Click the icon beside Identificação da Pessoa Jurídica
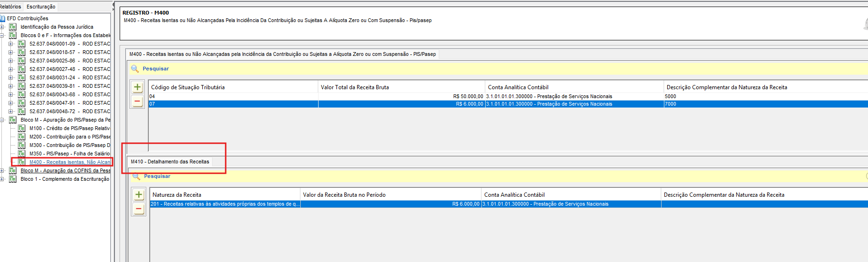Screen dimensions: 868x262 tap(13, 27)
